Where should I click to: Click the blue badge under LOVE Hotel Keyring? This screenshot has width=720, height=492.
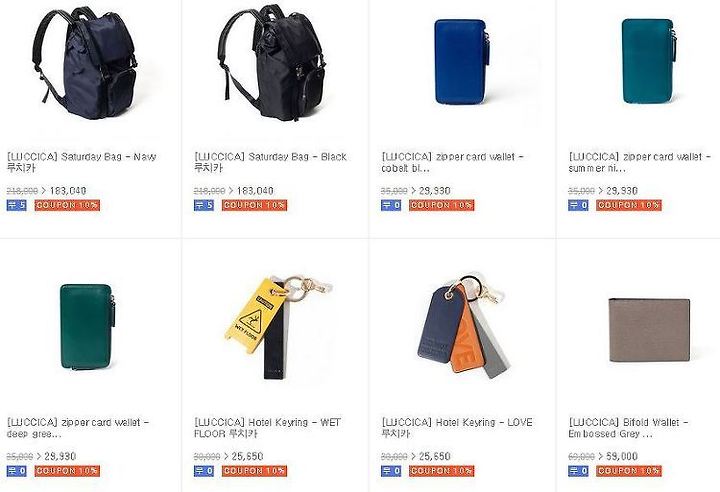coord(391,471)
